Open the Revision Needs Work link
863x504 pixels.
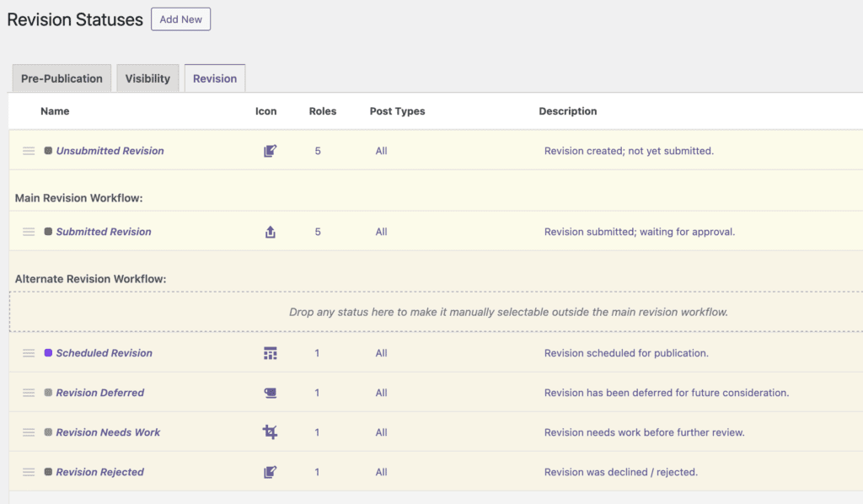click(108, 432)
